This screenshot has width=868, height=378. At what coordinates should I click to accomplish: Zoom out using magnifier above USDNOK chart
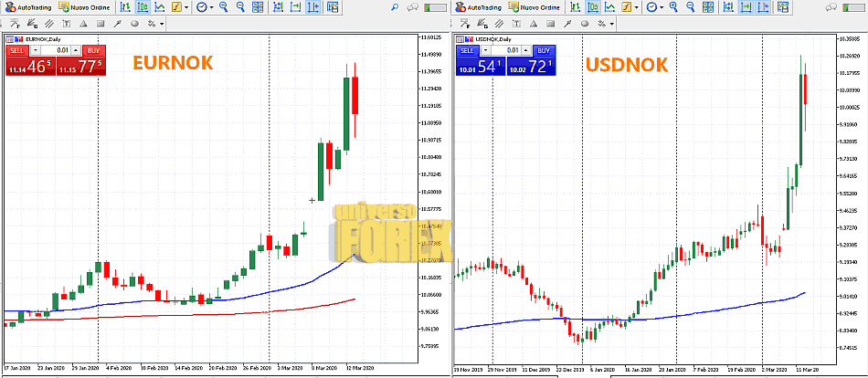pyautogui.click(x=693, y=6)
